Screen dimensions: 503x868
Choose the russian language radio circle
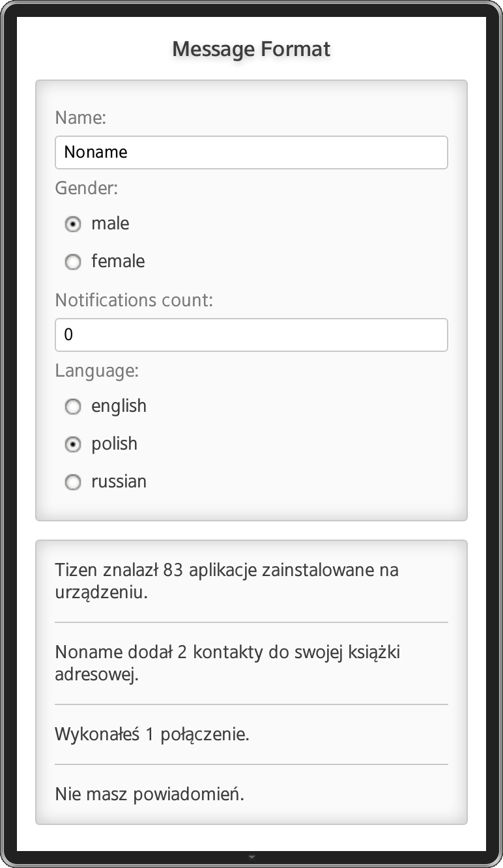73,482
